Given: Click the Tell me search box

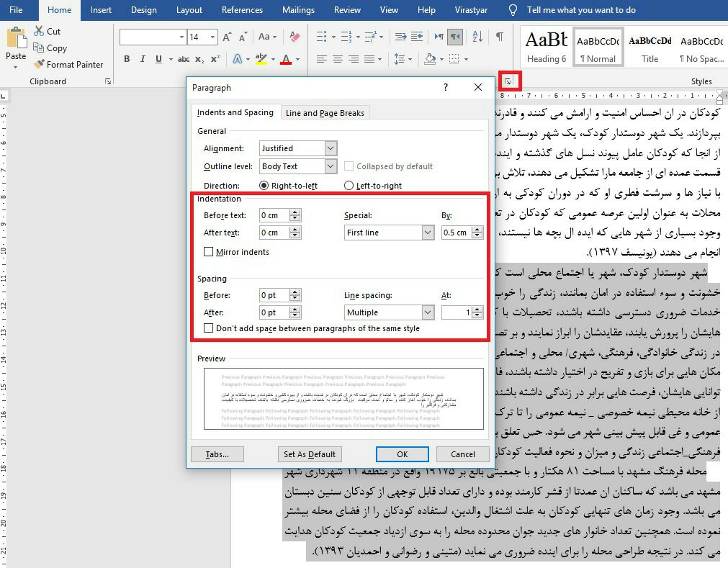Looking at the screenshot, I should [x=581, y=10].
